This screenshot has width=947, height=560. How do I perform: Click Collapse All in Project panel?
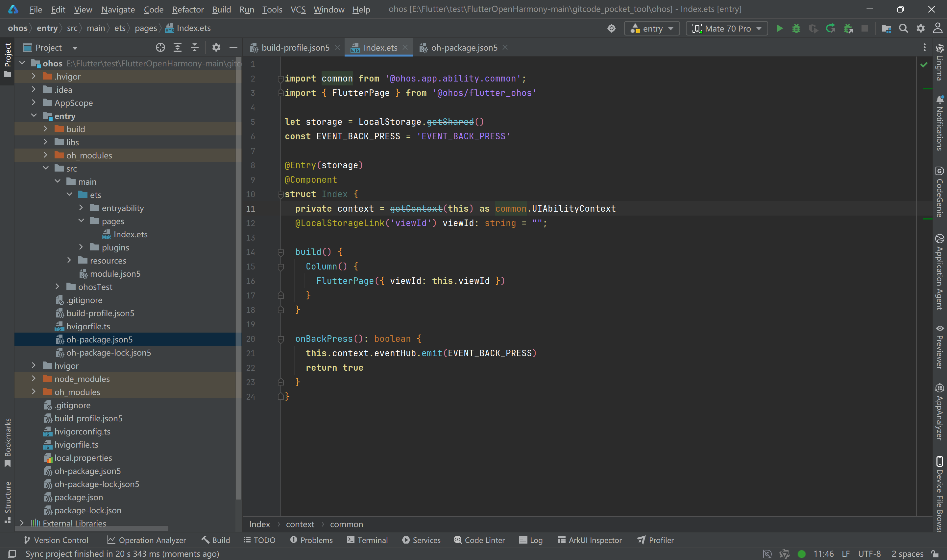(194, 48)
